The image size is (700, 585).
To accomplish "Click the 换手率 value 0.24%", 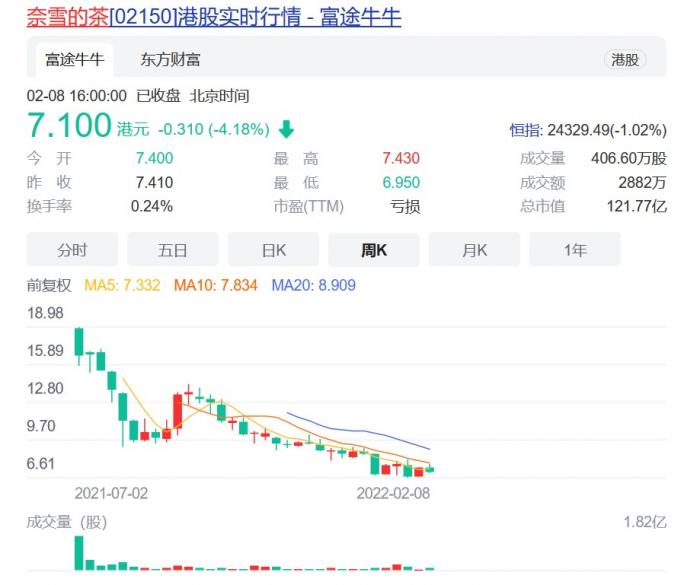I will [152, 206].
